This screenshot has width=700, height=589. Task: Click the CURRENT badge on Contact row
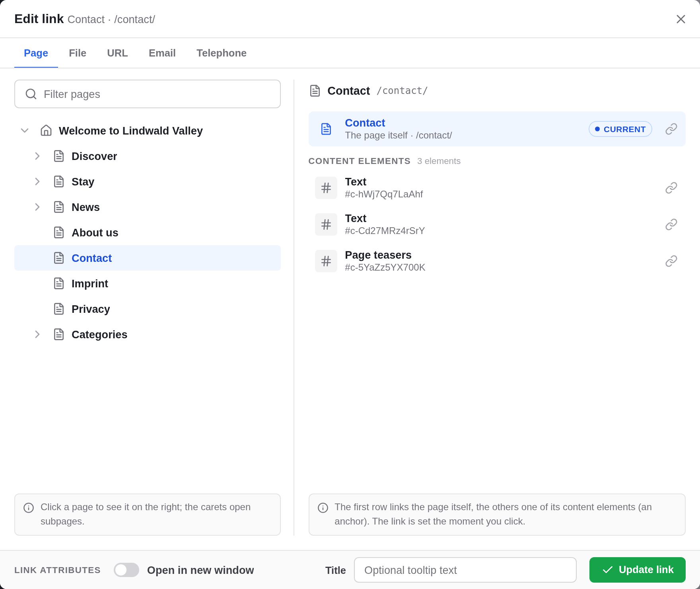point(620,129)
